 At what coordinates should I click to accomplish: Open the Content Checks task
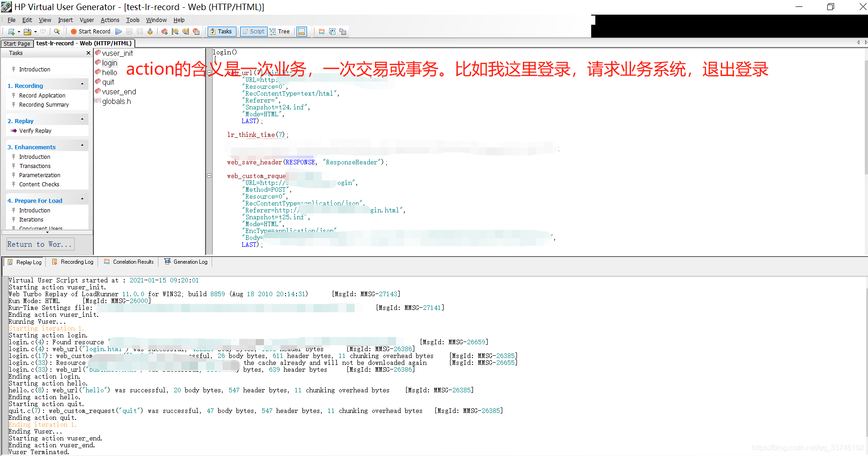coord(39,185)
